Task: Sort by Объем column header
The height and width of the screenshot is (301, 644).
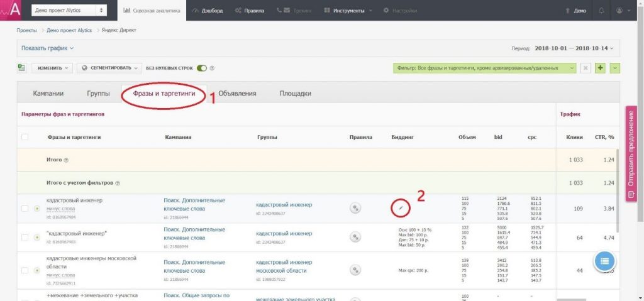Action: 467,137
